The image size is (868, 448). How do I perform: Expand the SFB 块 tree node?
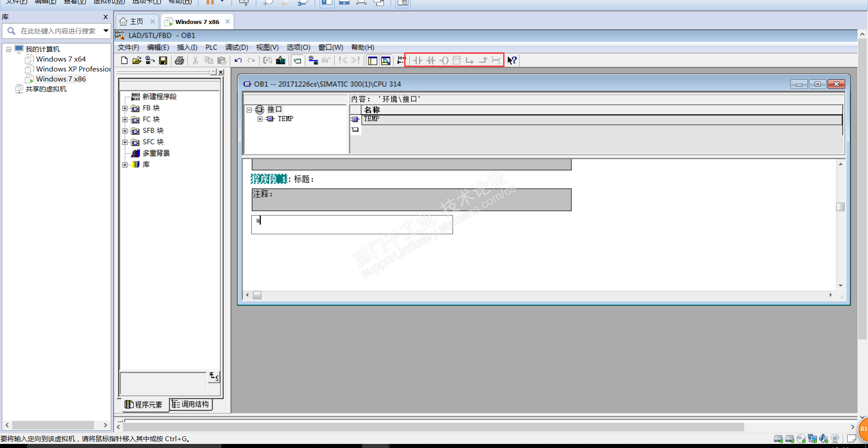coord(125,131)
